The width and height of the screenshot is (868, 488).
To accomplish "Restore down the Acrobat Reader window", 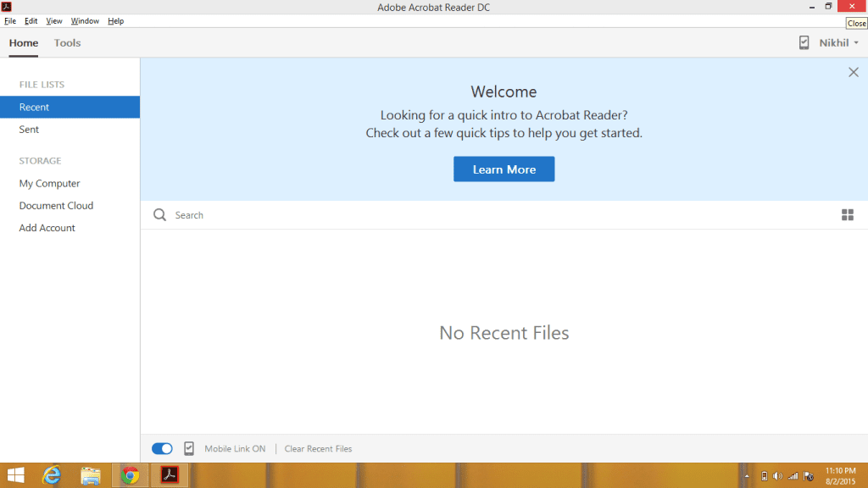I will (828, 7).
